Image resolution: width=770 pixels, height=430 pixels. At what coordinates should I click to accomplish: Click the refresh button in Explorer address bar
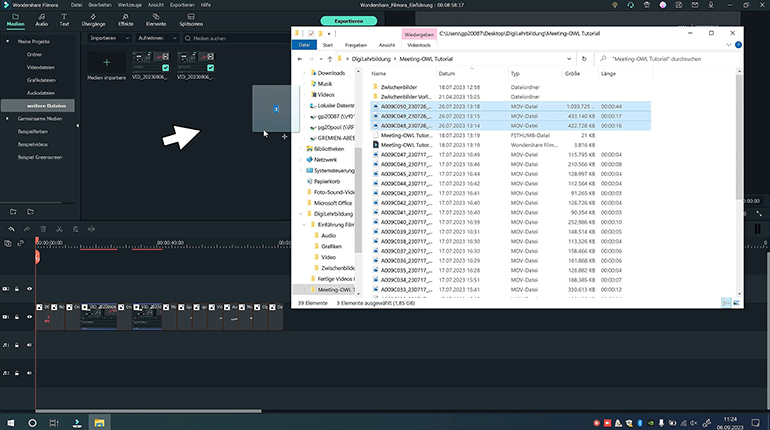[584, 59]
